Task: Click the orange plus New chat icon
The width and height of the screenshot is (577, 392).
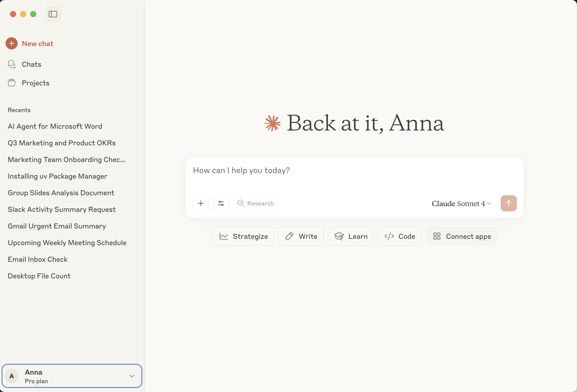Action: [12, 43]
